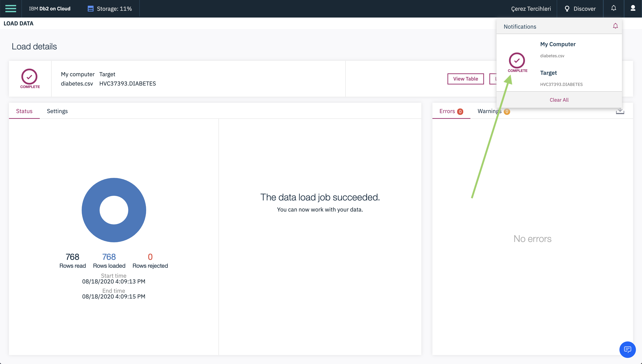The image size is (642, 364).
Task: Click the HVC37393.DIABETES notification target
Action: point(561,84)
